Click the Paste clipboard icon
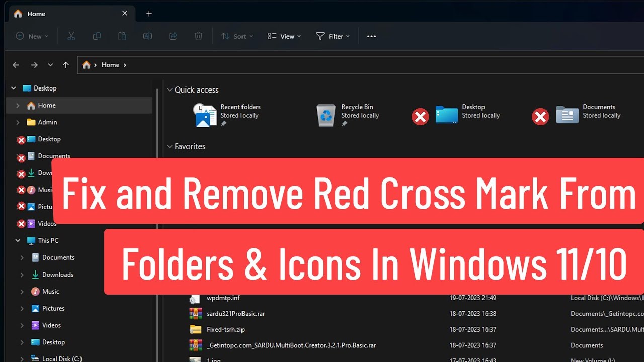This screenshot has width=644, height=362. 122,36
